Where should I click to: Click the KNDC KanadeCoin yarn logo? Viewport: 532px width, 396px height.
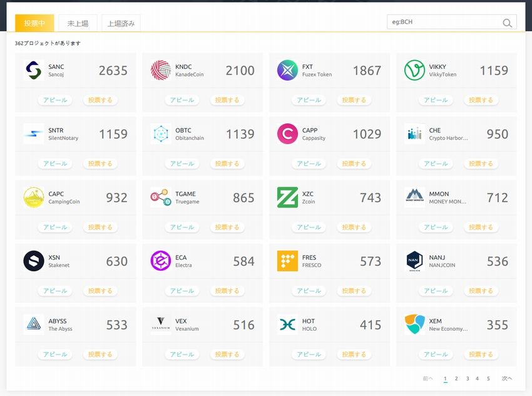[x=160, y=70]
